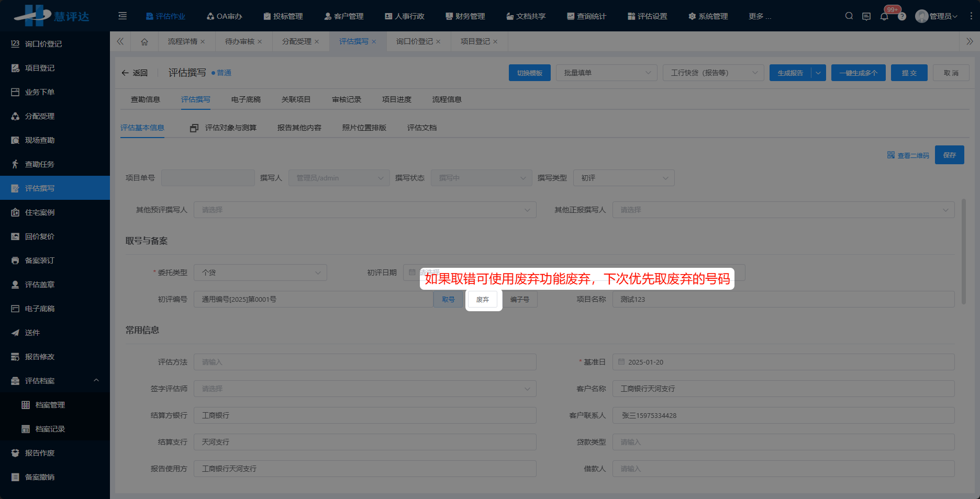This screenshot has height=499, width=980.
Task: Open the 委托类型 个贷 dropdown
Action: tap(260, 272)
